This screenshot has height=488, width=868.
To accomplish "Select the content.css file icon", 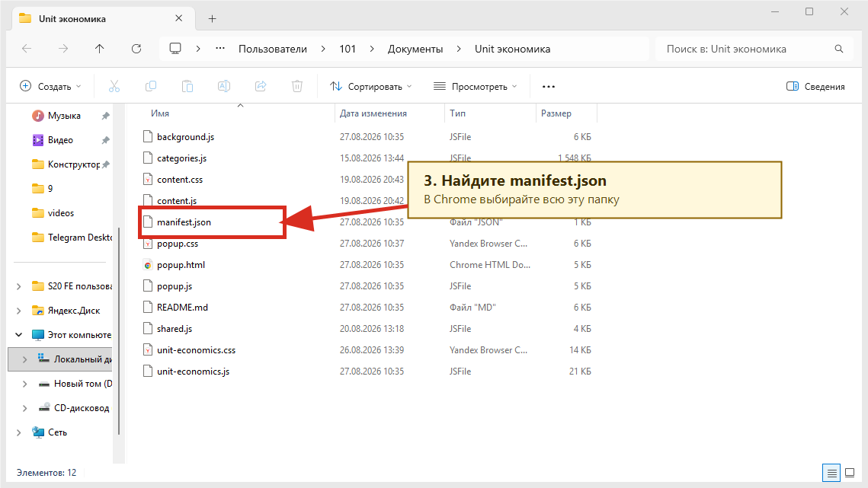I will (x=148, y=180).
